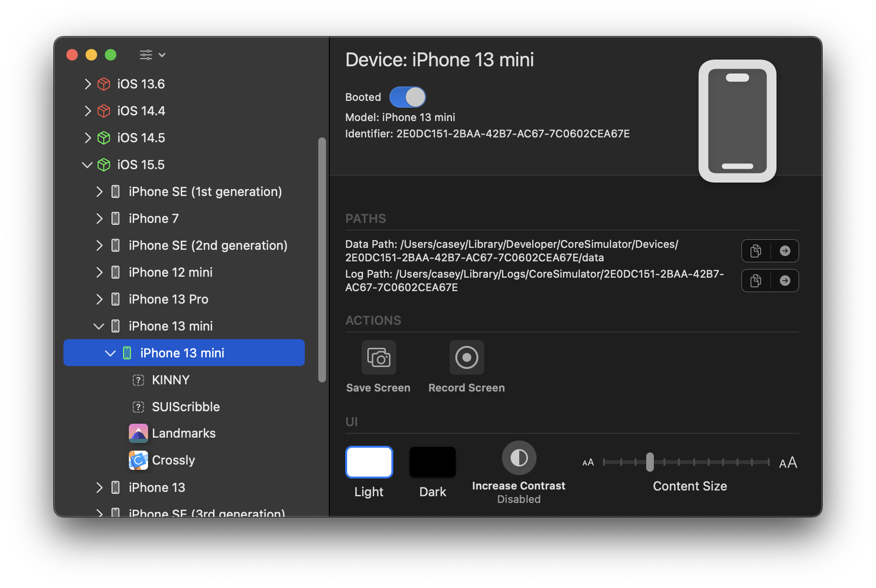Click the iOS 14.4 red package icon

pos(104,111)
